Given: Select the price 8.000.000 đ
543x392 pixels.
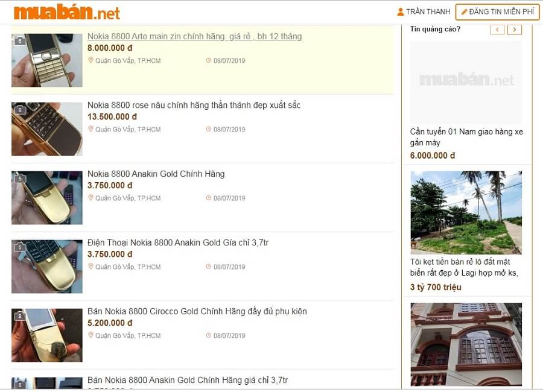Looking at the screenshot, I should click(x=110, y=48).
